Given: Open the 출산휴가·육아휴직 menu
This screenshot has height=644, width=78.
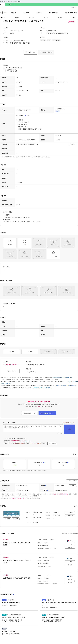Looking at the screenshot, I should (x=71, y=12).
